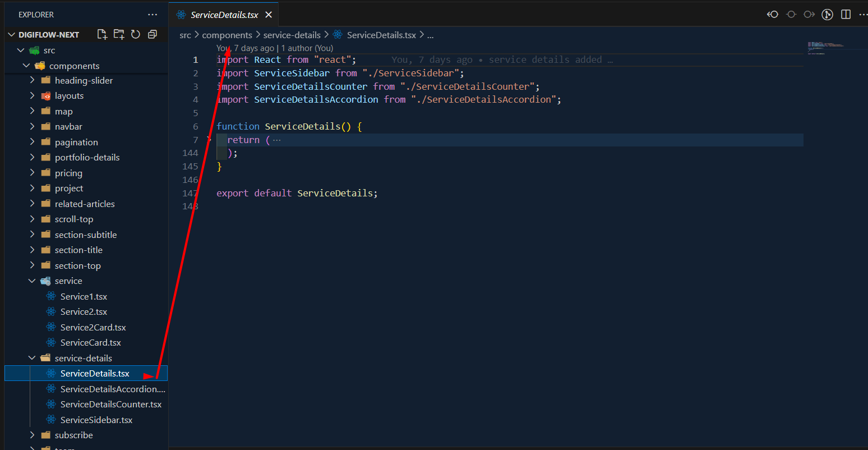Viewport: 868px width, 450px height.
Task: Click the src folder icon
Action: (35, 50)
